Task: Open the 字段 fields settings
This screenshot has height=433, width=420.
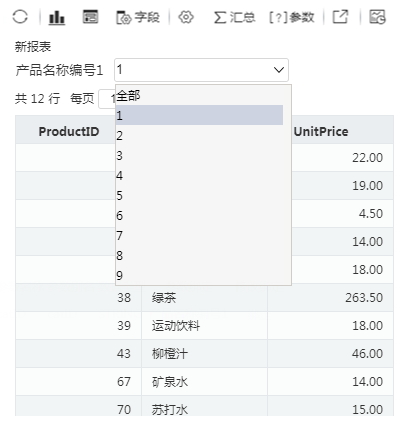Action: 138,17
